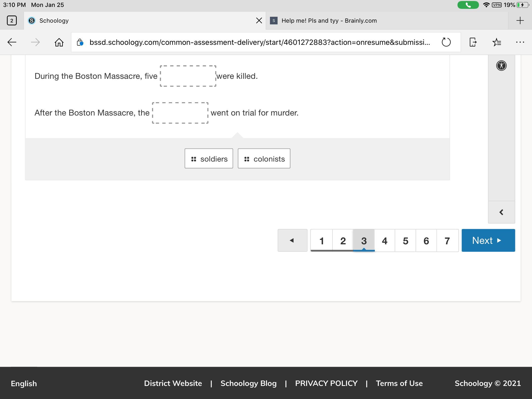
Task: Jump to question 7
Action: click(447, 241)
